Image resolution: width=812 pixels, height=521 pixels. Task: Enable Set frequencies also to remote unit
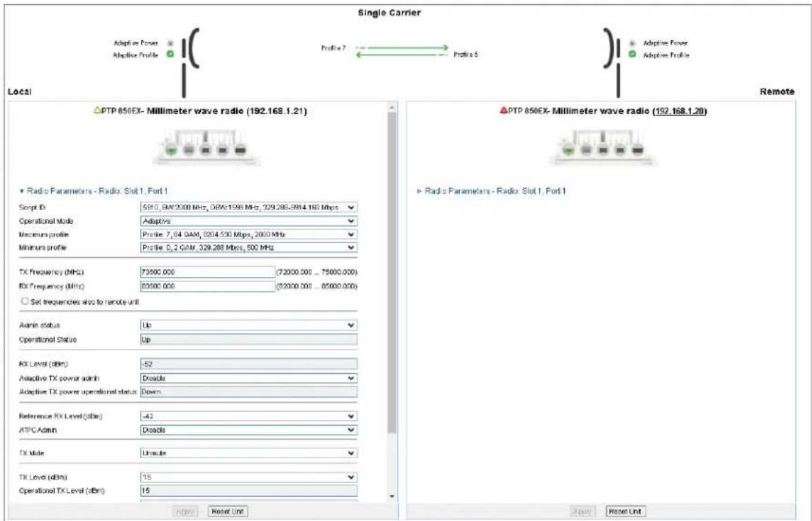pos(24,301)
